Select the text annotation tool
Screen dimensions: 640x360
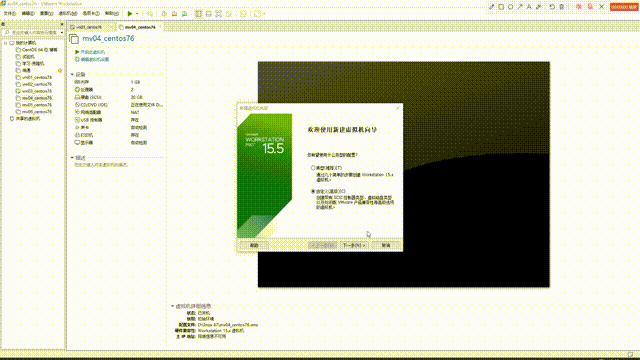[529, 7]
